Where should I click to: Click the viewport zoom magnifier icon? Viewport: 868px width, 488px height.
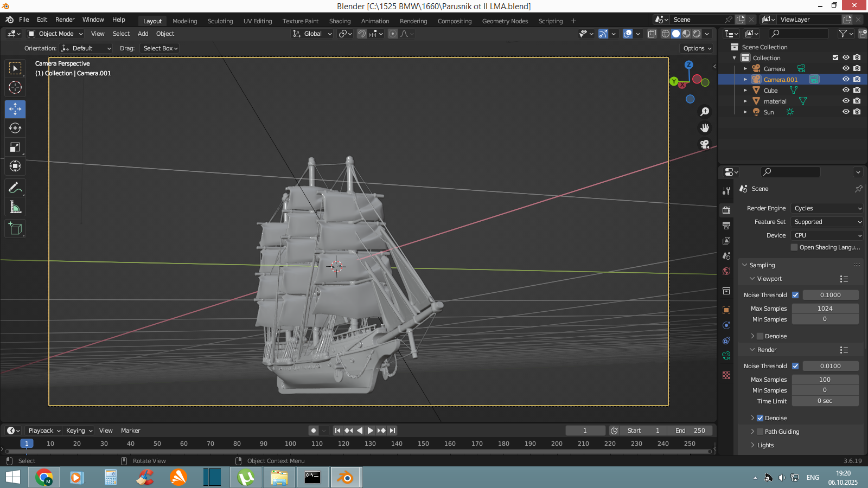pyautogui.click(x=705, y=112)
